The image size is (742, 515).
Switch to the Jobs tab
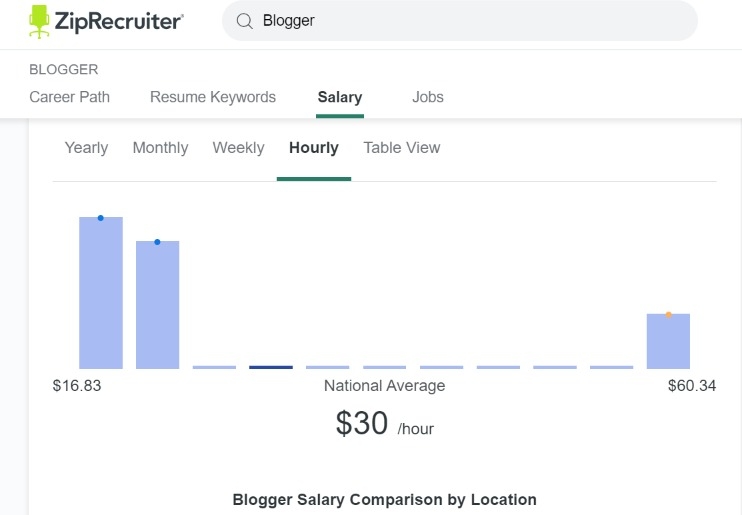pos(428,97)
